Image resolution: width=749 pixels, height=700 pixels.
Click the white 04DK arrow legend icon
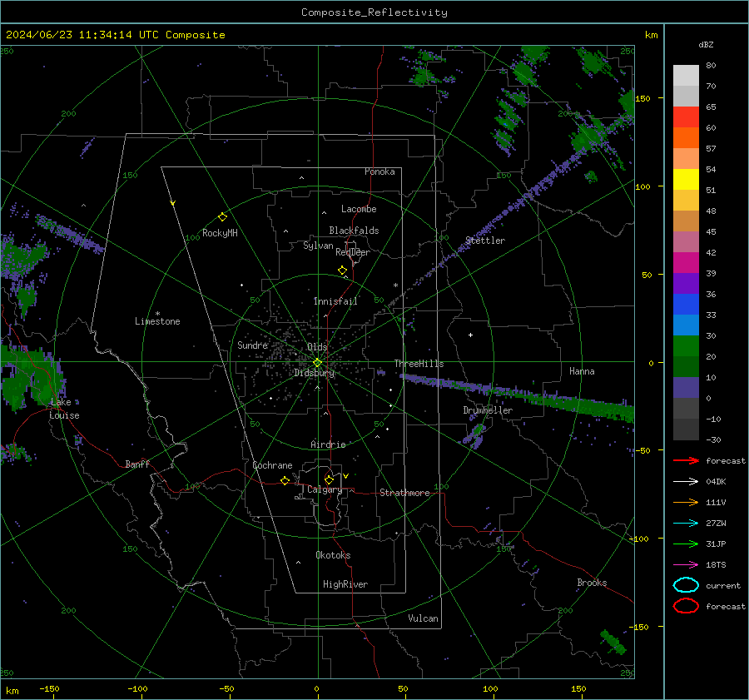[x=686, y=481]
